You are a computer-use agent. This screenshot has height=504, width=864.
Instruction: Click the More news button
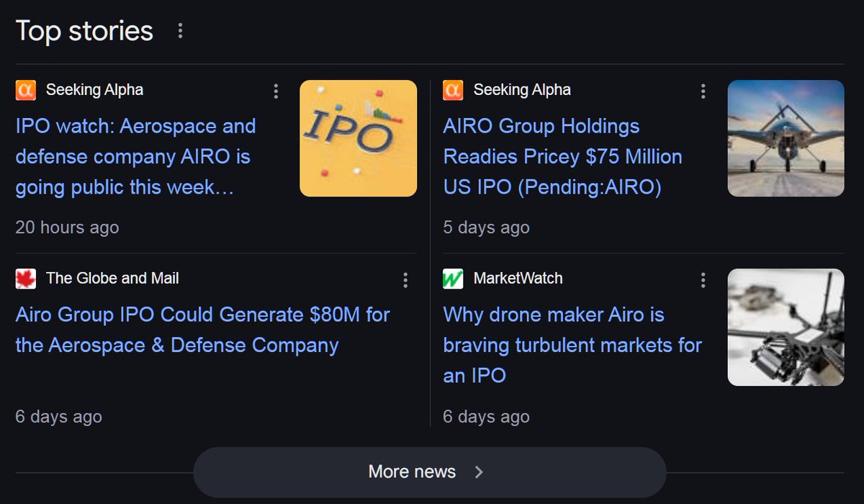(411, 472)
